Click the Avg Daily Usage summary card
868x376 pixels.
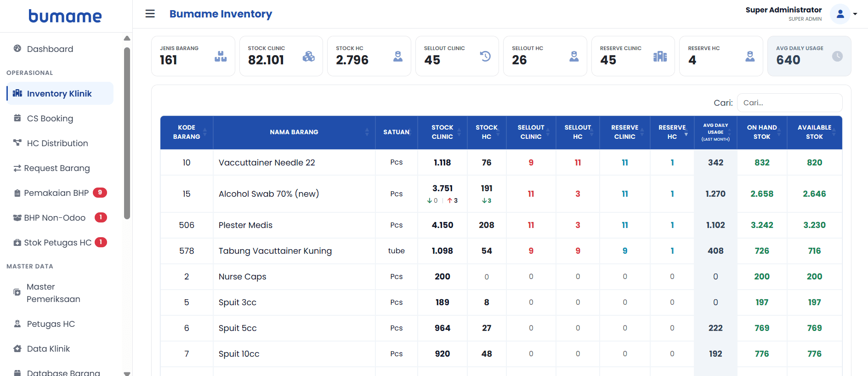[x=809, y=56]
